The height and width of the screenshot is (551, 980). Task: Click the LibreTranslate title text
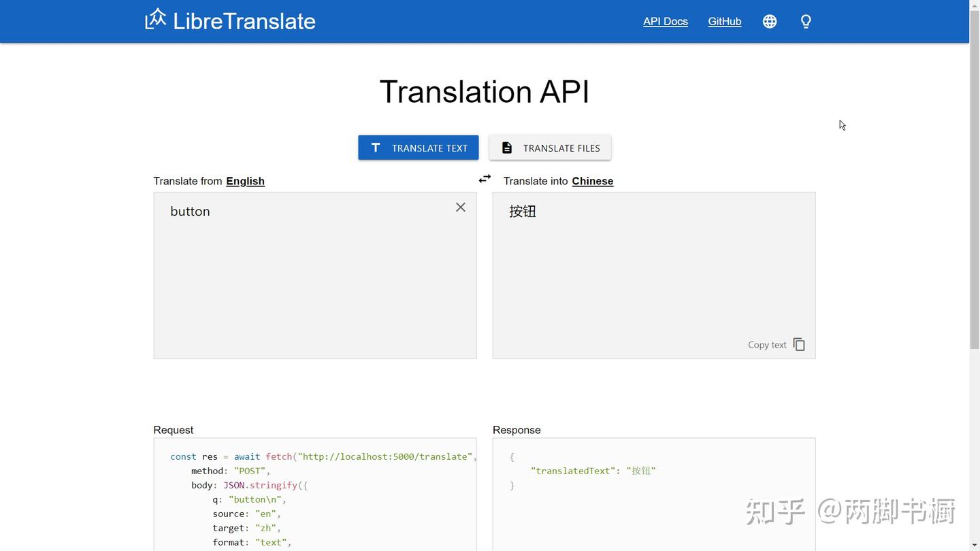(x=244, y=21)
